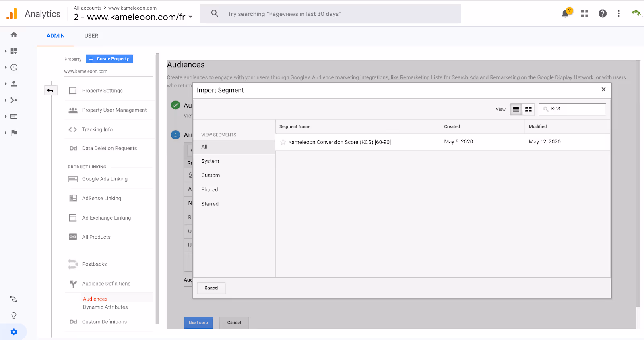644x340 pixels.
Task: Open Google apps grid icon
Action: tap(584, 14)
